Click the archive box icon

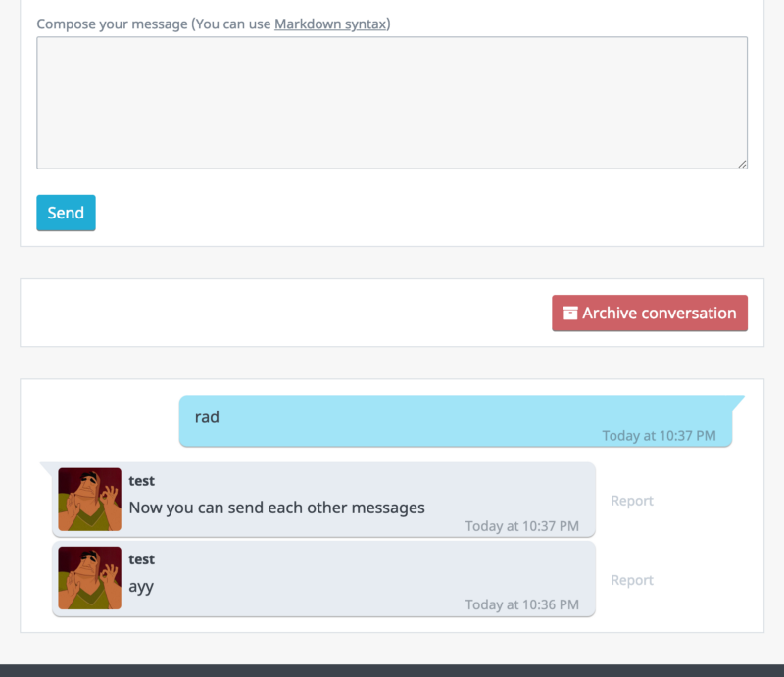(x=570, y=313)
